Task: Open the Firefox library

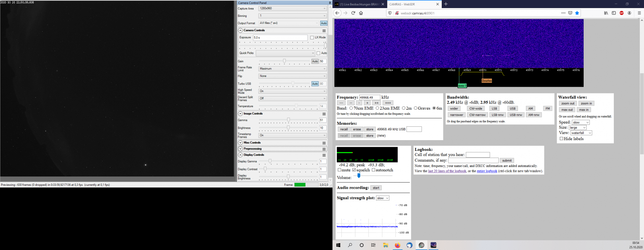Action: pos(606,13)
